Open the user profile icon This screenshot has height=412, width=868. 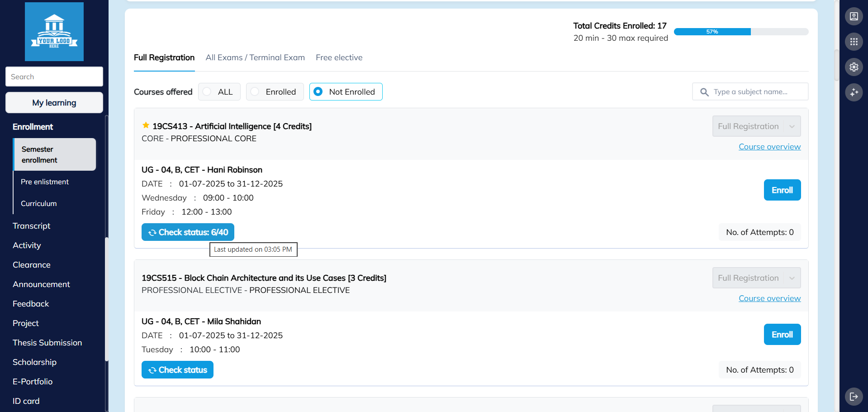coord(854,16)
